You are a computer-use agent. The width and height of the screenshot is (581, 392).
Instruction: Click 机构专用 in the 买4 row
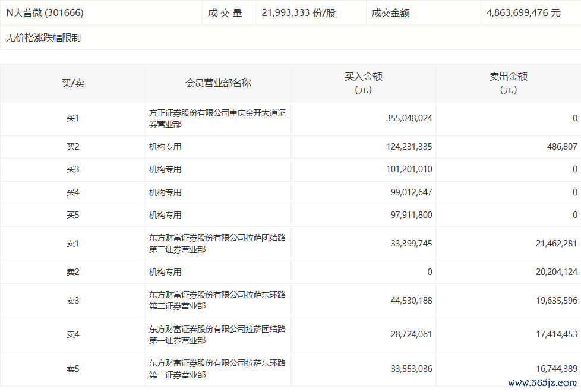pos(165,192)
